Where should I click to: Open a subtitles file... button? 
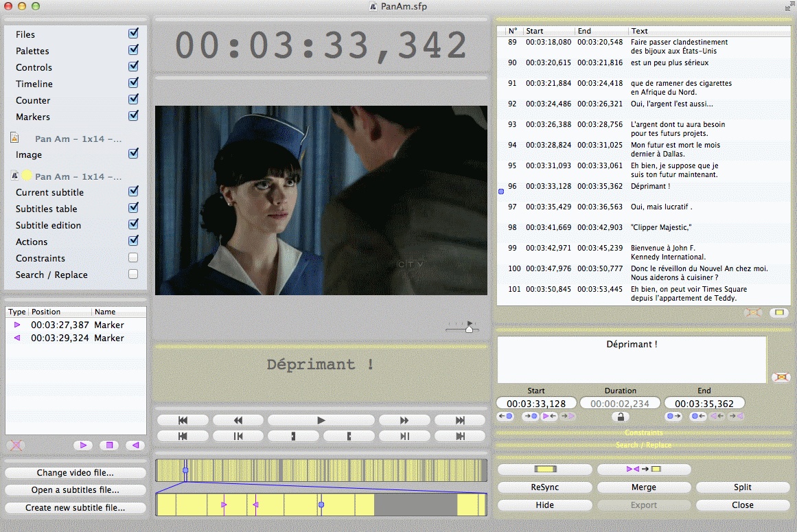coord(76,490)
